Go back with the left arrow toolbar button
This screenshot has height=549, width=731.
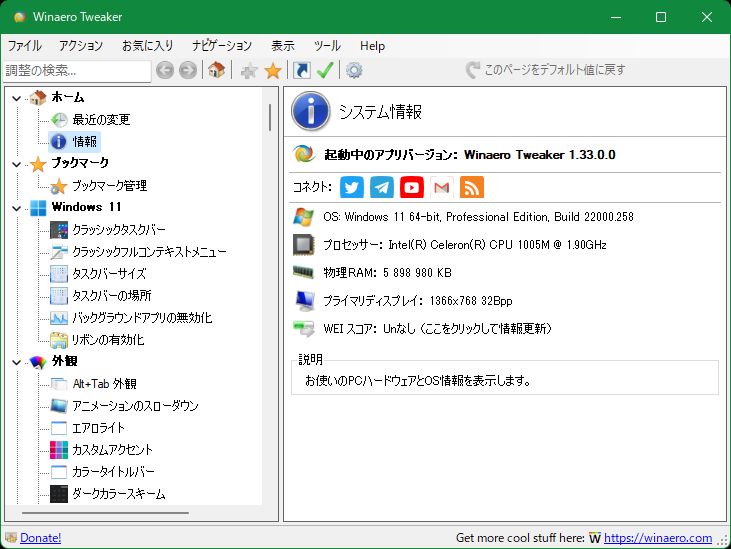[x=165, y=70]
